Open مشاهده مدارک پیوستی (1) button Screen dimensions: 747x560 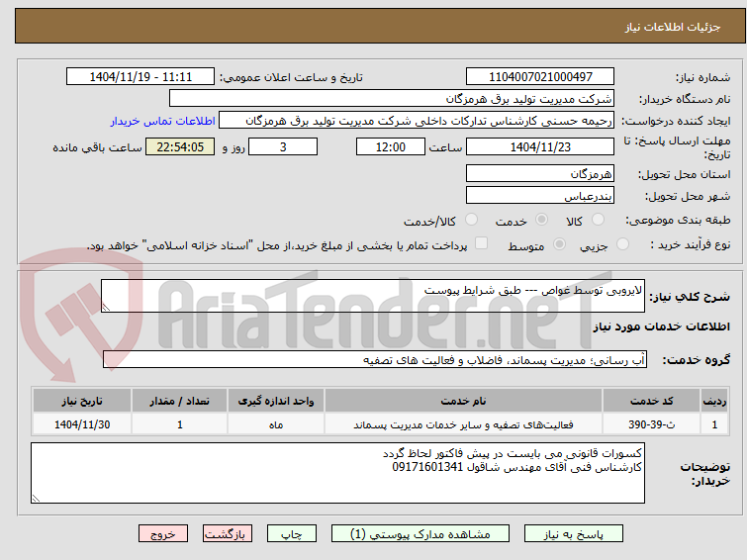420,534
